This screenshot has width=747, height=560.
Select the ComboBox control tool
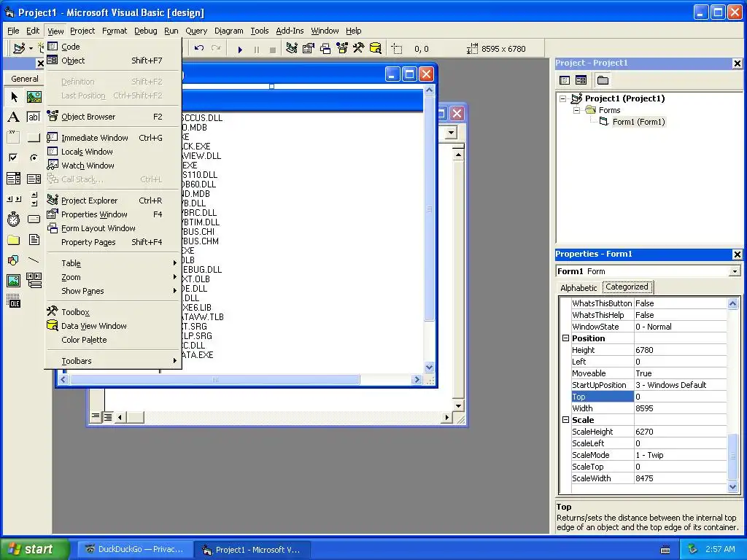14,179
